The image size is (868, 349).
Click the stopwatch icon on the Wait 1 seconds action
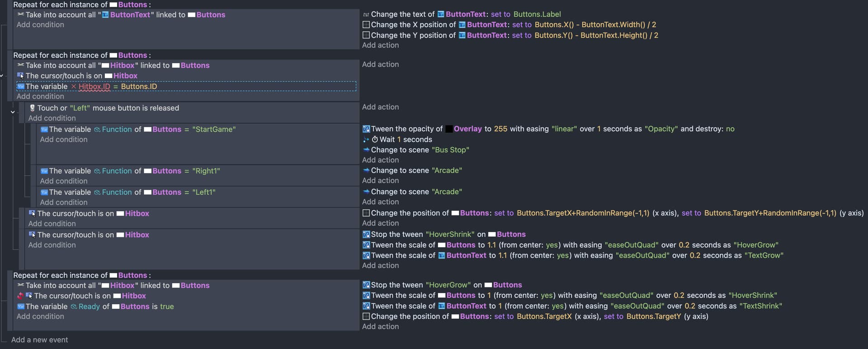coord(375,139)
